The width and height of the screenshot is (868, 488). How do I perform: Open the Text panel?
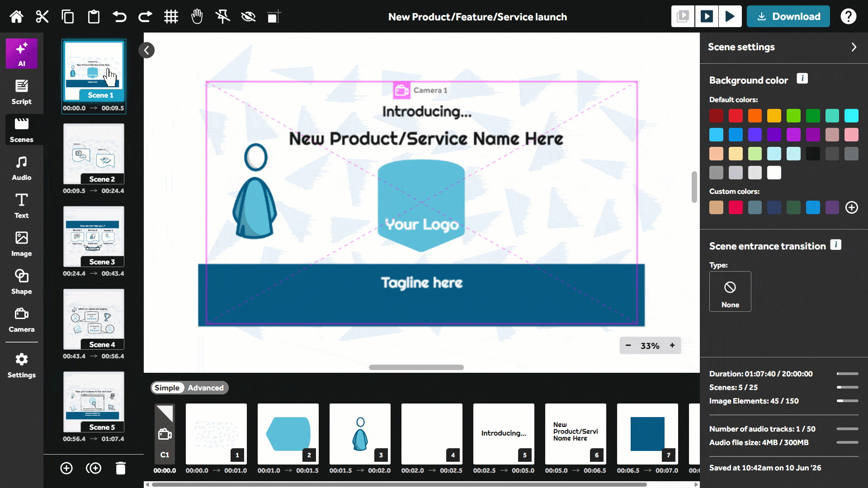tap(22, 206)
